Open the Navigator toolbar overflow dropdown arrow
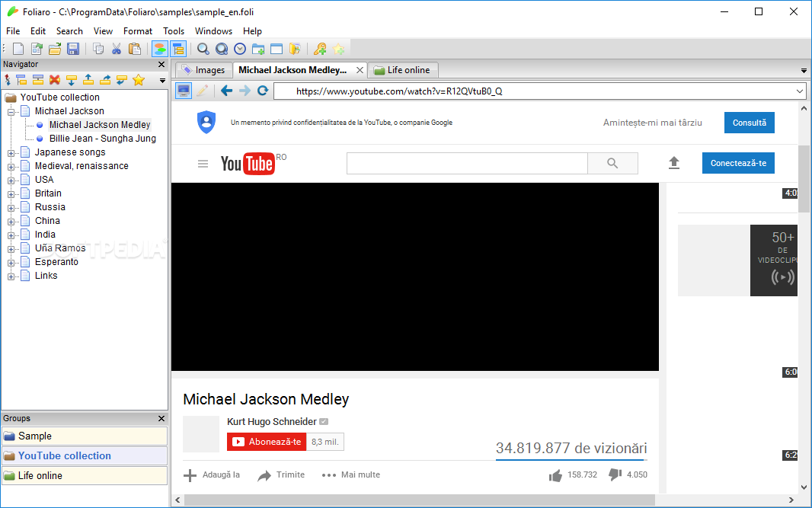 pos(162,80)
